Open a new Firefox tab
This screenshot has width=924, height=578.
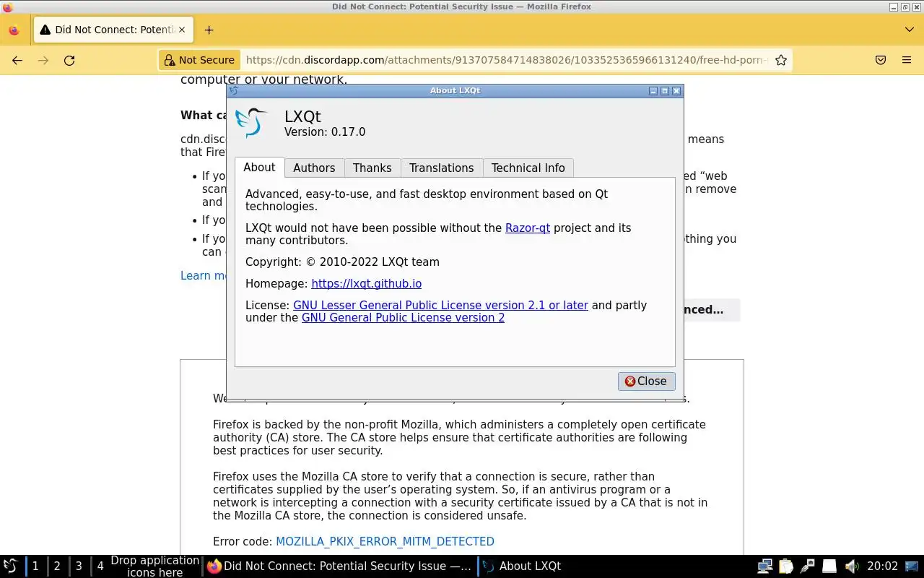point(209,30)
